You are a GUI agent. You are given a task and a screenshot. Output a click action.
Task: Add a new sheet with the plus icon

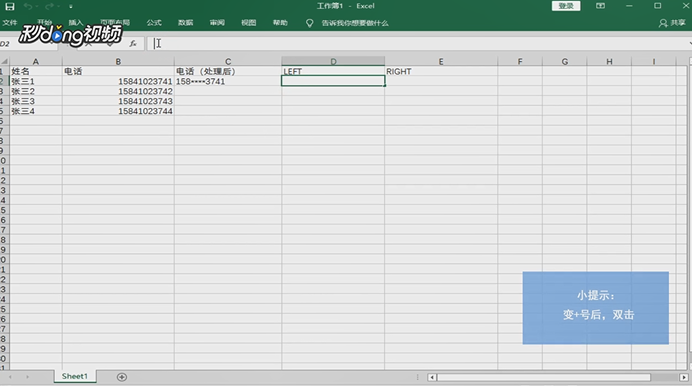122,377
